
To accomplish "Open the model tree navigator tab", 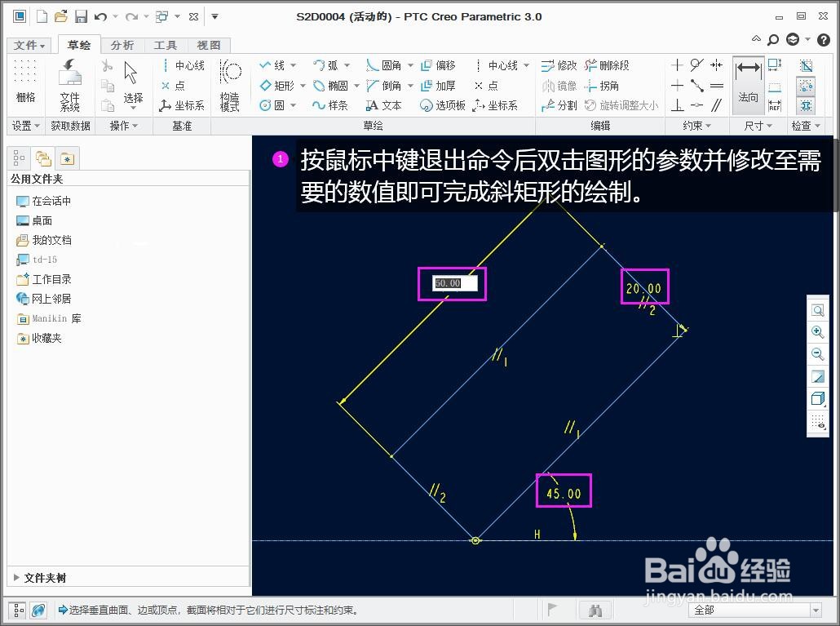I will click(x=19, y=158).
